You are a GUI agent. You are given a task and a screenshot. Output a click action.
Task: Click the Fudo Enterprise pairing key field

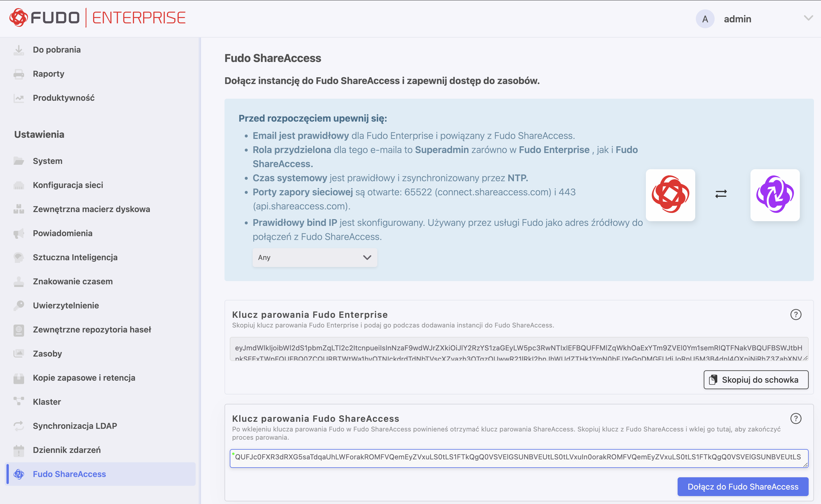pos(518,349)
